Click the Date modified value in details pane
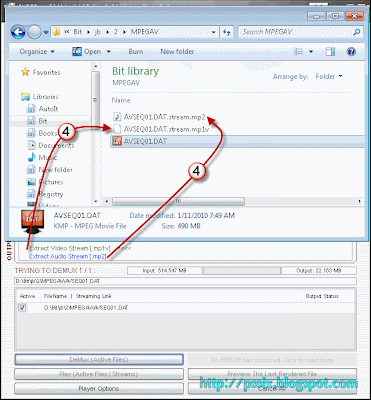Screen dimensions: 371x400 click(x=205, y=216)
